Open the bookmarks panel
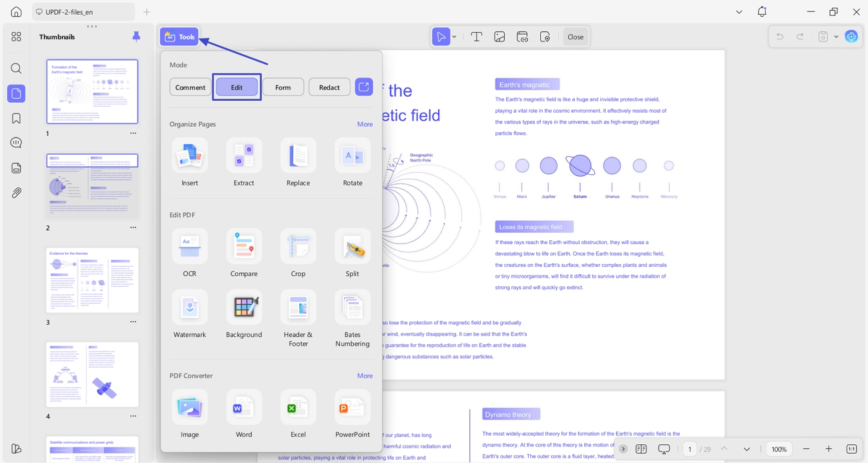This screenshot has height=463, width=868. point(16,117)
